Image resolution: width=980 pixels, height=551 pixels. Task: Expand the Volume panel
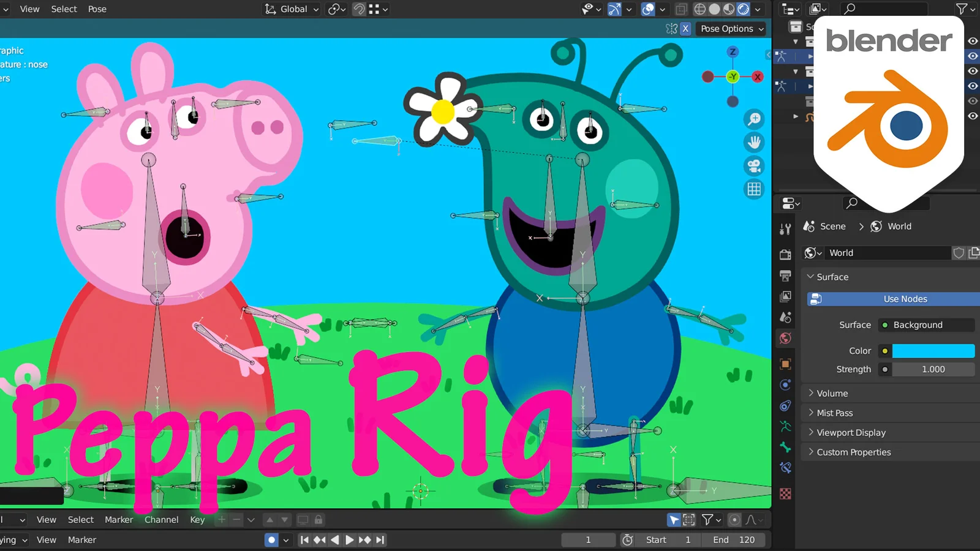coord(832,393)
